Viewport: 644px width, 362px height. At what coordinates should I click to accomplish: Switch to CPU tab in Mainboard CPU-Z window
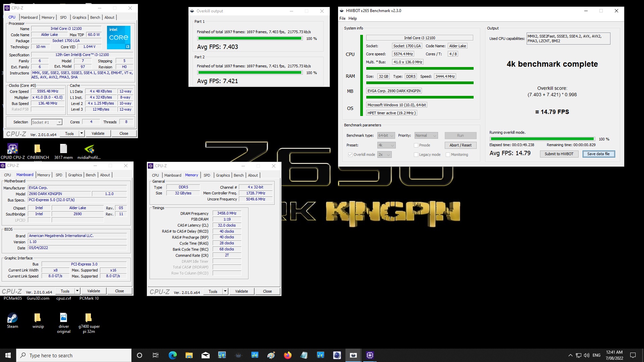[7, 175]
